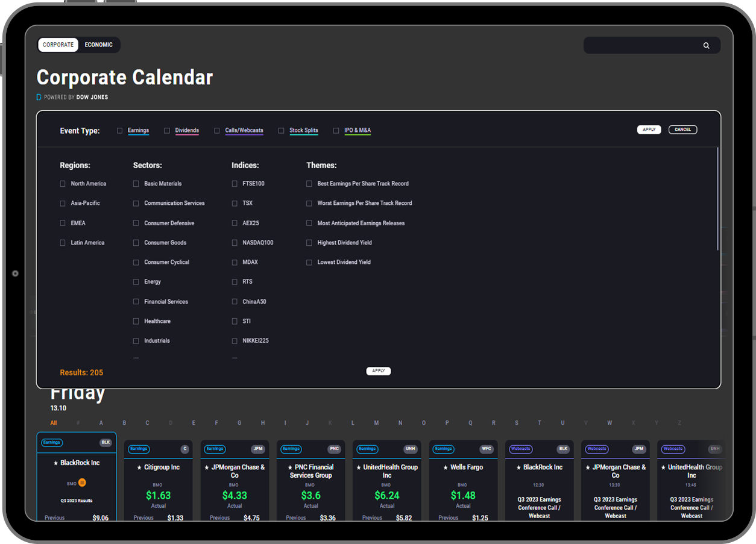Filter companies by letter U
This screenshot has height=544, width=756.
tap(562, 423)
